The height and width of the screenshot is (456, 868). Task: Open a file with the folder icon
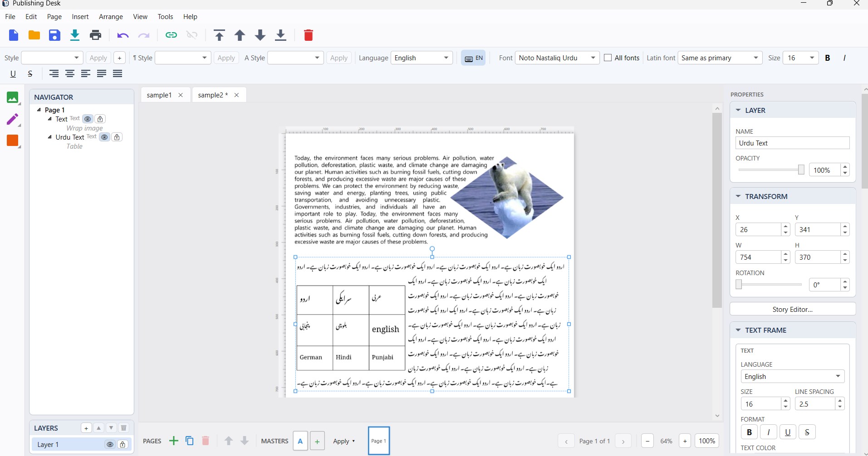(x=34, y=35)
